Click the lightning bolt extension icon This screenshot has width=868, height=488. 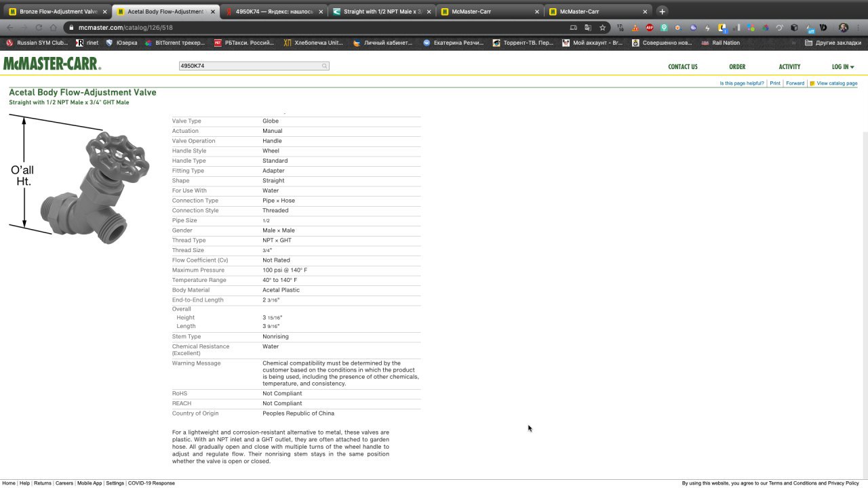pyautogui.click(x=707, y=28)
